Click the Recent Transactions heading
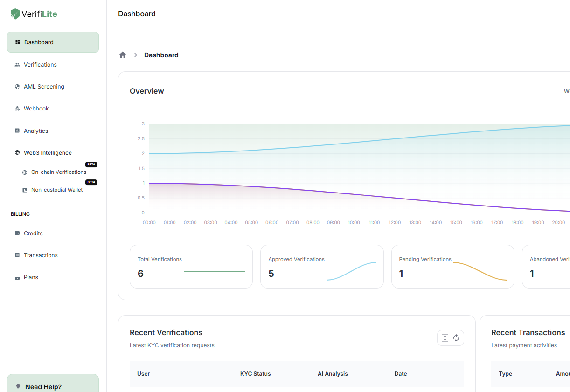 click(x=528, y=333)
